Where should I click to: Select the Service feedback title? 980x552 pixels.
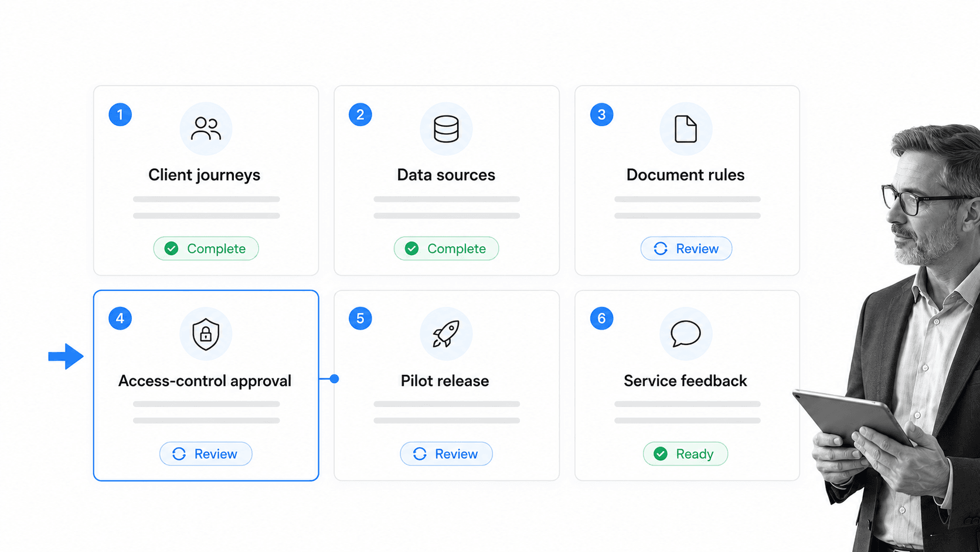coord(685,381)
